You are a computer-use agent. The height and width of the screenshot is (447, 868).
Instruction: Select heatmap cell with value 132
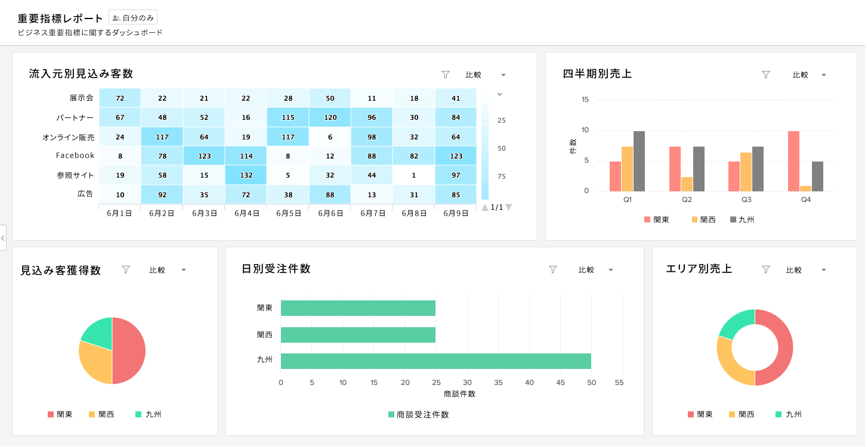pyautogui.click(x=246, y=176)
